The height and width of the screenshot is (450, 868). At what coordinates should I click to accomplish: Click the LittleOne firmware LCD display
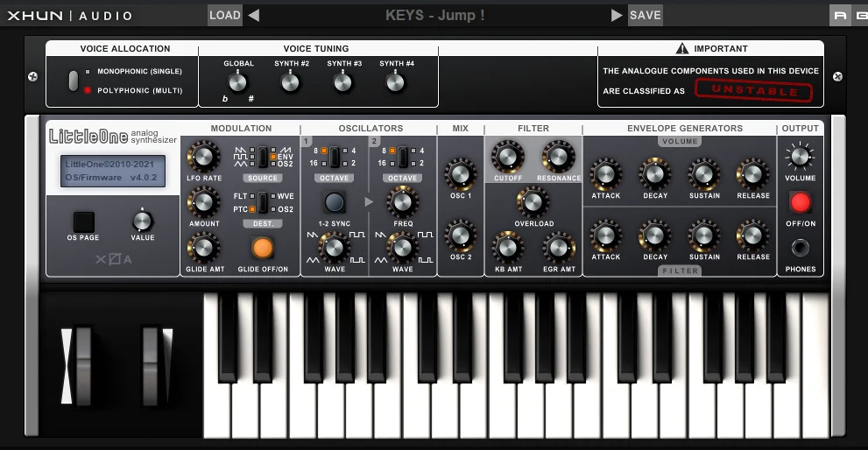pos(113,171)
